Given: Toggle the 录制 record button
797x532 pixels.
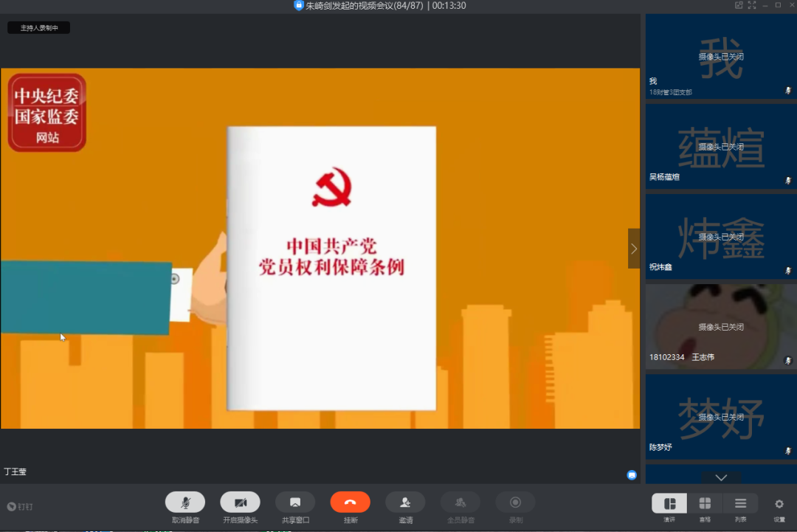Looking at the screenshot, I should pyautogui.click(x=515, y=502).
